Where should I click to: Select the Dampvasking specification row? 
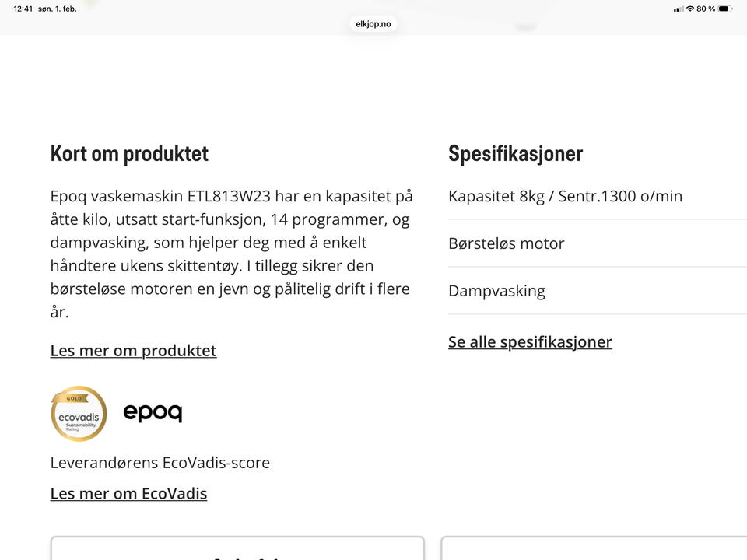click(x=496, y=291)
